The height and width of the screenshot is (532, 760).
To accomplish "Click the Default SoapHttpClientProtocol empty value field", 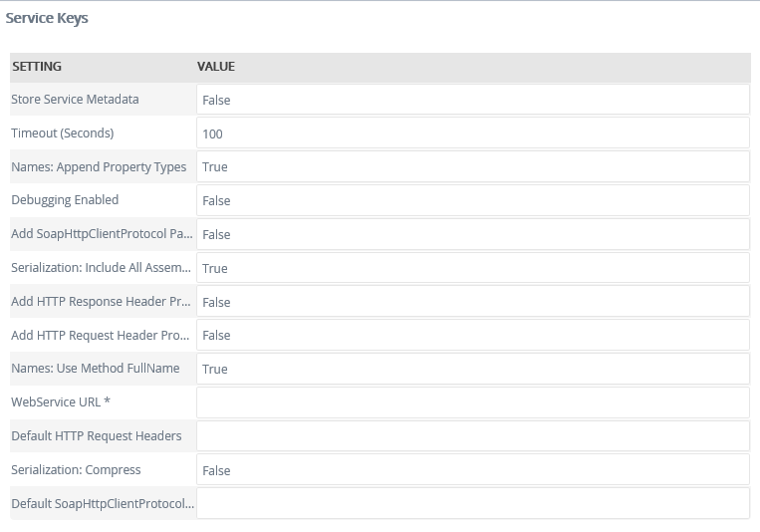I will tap(472, 503).
